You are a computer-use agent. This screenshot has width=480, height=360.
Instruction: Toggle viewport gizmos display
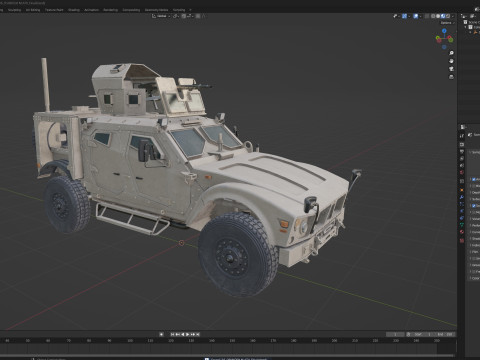coord(404,16)
